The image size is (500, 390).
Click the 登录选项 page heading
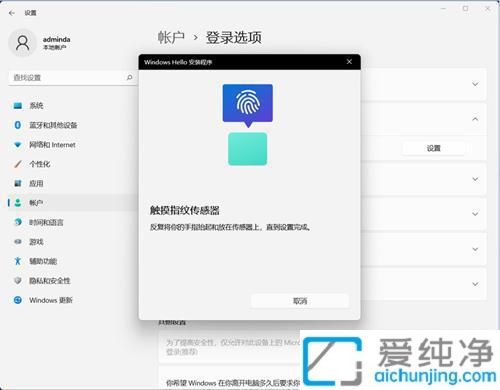click(234, 37)
